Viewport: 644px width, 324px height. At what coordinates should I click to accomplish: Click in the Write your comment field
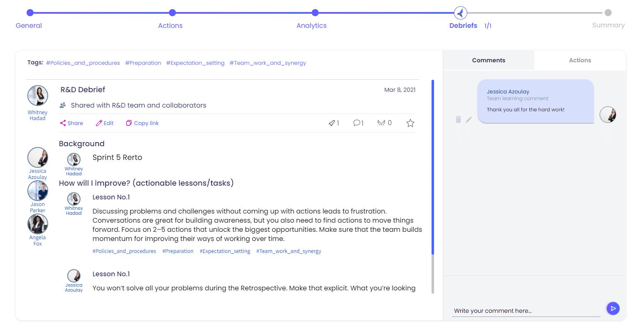click(x=526, y=311)
